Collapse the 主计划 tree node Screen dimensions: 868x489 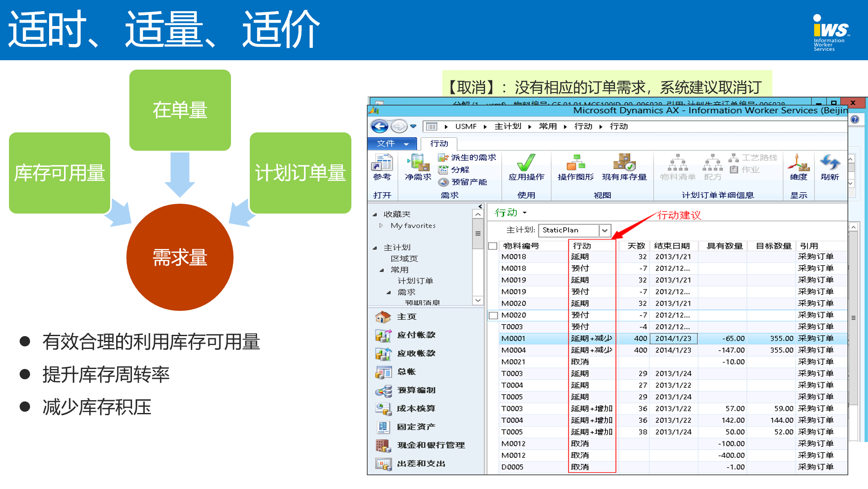(x=375, y=248)
